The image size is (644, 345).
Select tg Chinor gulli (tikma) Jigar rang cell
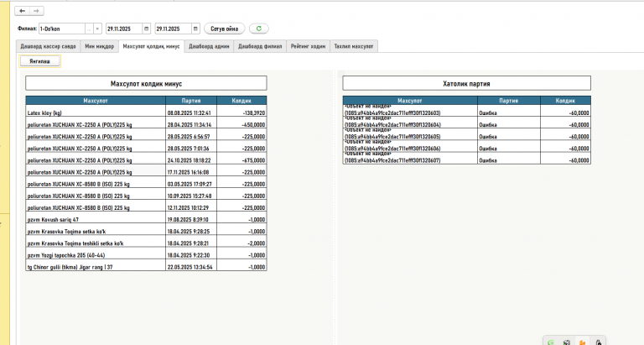coord(96,265)
